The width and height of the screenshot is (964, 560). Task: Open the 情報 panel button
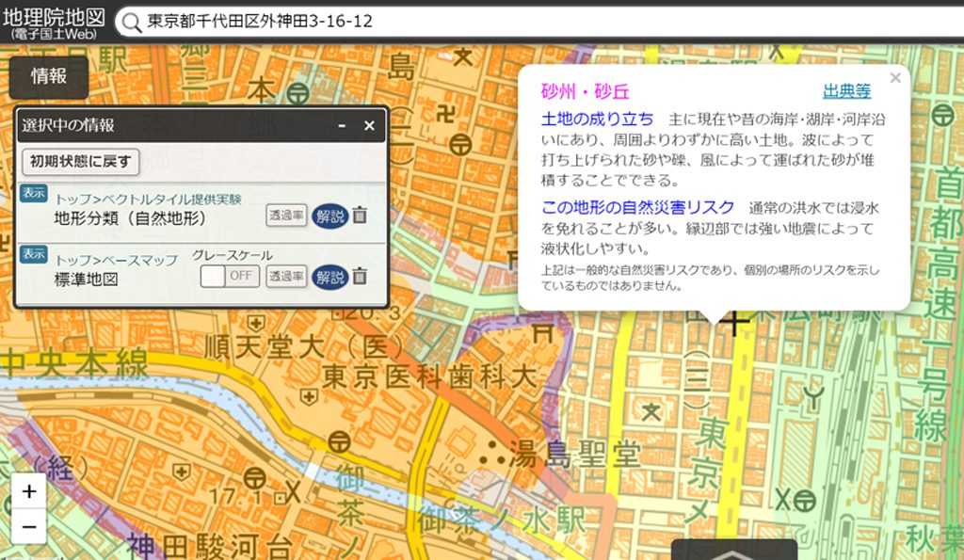click(47, 76)
